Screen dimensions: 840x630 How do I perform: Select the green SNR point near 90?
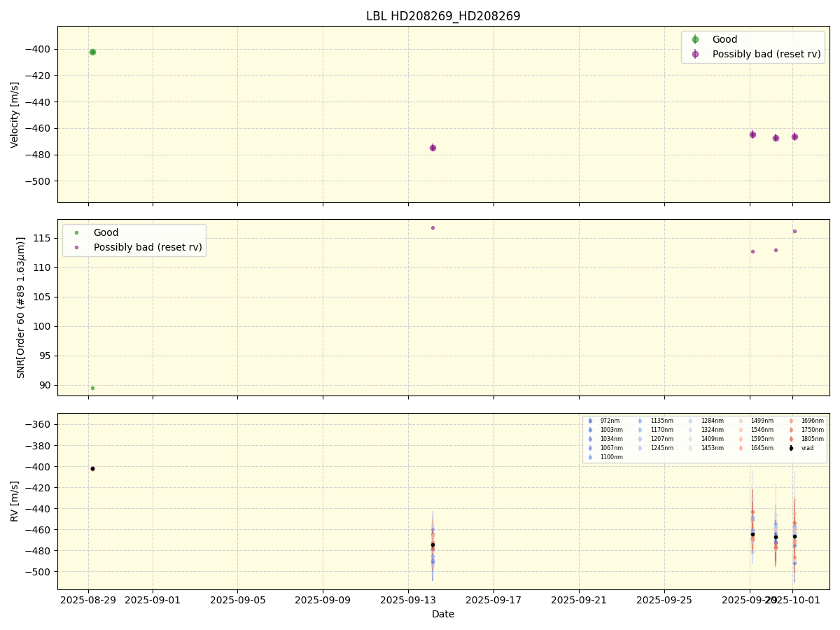tap(92, 388)
